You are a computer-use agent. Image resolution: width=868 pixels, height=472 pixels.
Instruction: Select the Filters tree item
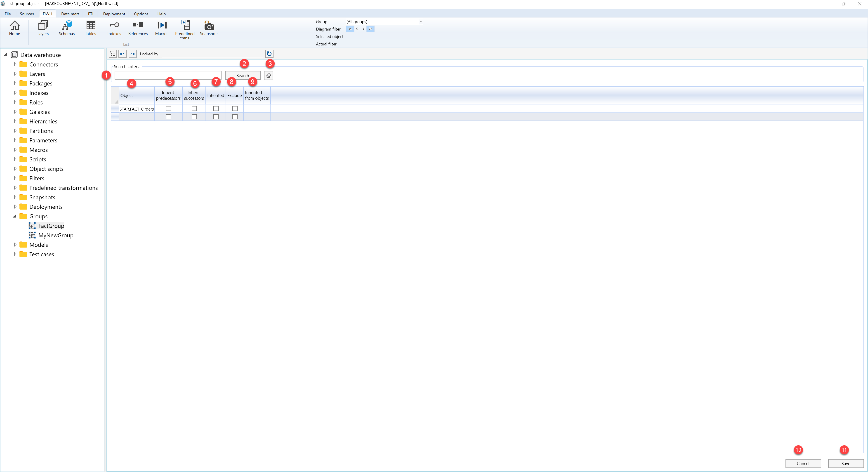[x=36, y=178]
